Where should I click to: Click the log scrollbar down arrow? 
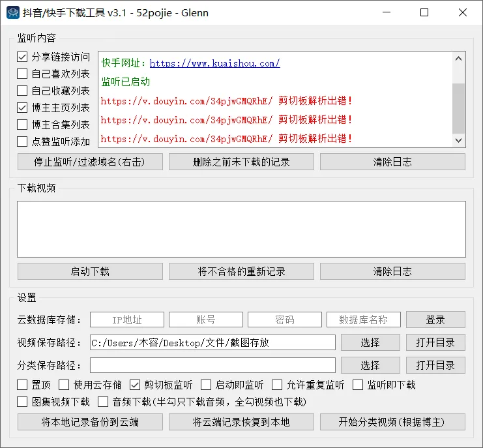(x=458, y=140)
